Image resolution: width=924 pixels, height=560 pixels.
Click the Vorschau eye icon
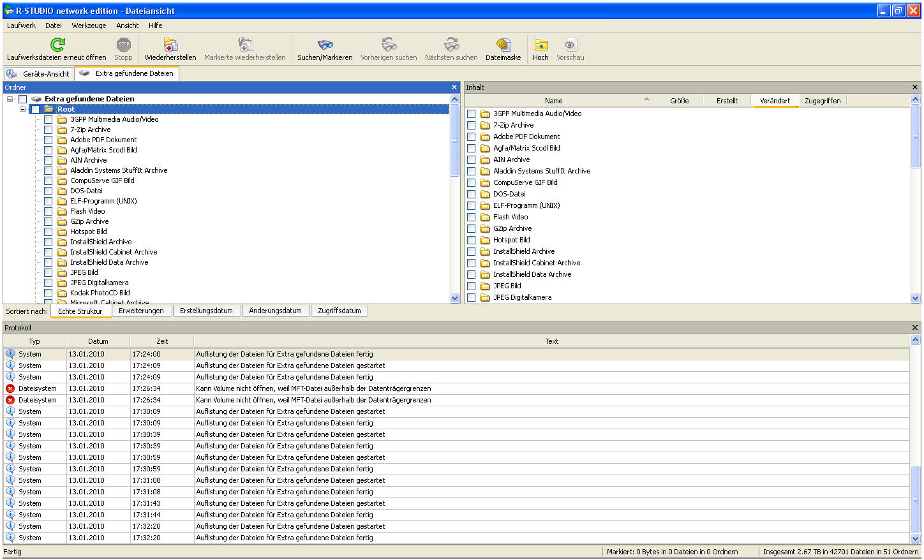pyautogui.click(x=570, y=44)
